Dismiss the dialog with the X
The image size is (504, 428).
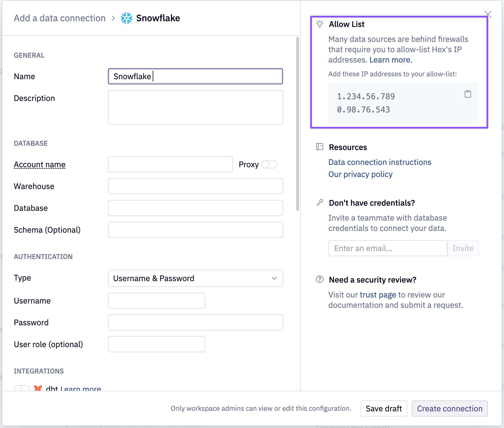(x=488, y=14)
